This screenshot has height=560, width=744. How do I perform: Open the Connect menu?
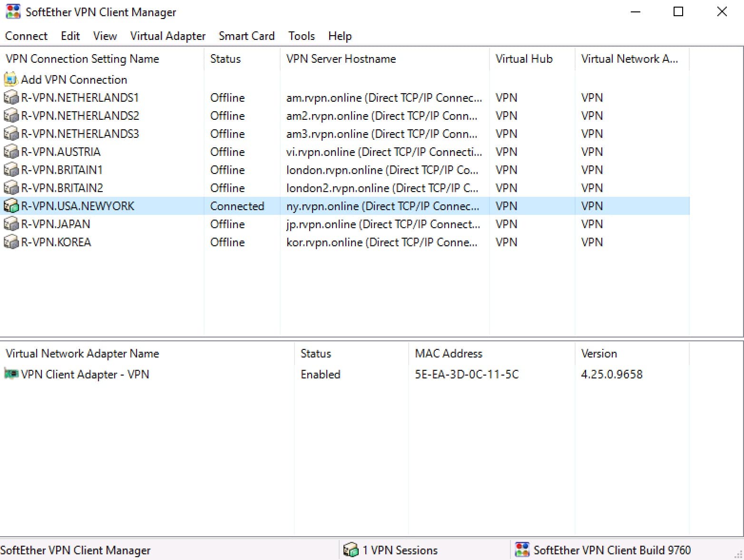26,36
